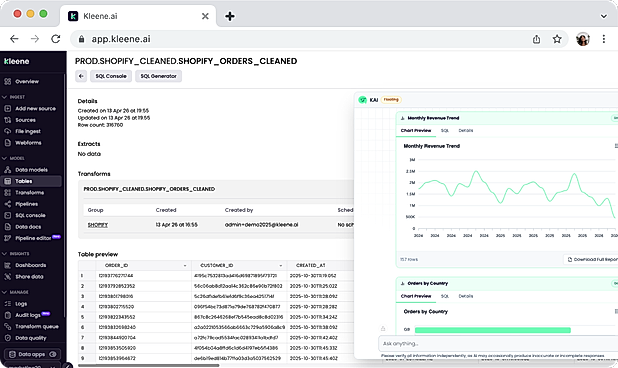Click the Monthly Revenue Trend line chart
This screenshot has width=618, height=368.
coord(516,194)
